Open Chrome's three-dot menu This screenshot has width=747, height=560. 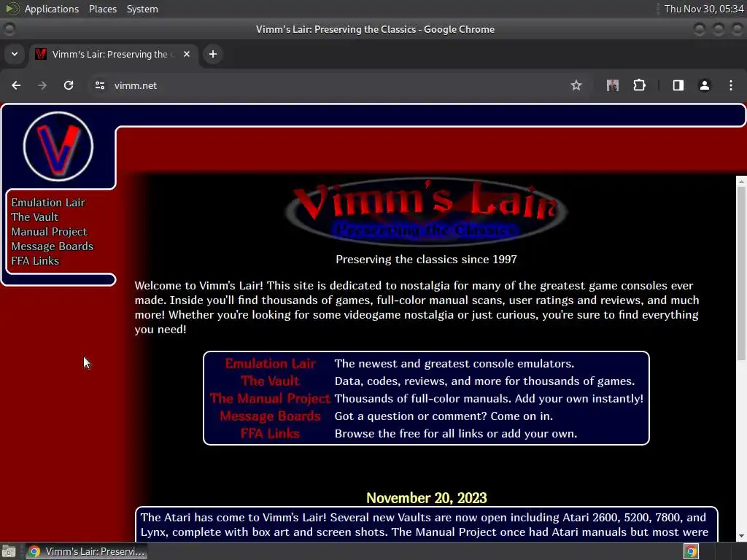731,85
